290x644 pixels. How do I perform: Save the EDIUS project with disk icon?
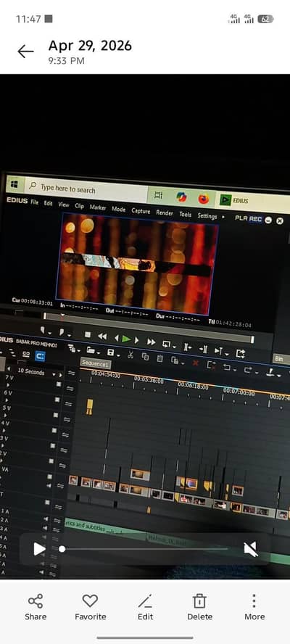point(110,352)
